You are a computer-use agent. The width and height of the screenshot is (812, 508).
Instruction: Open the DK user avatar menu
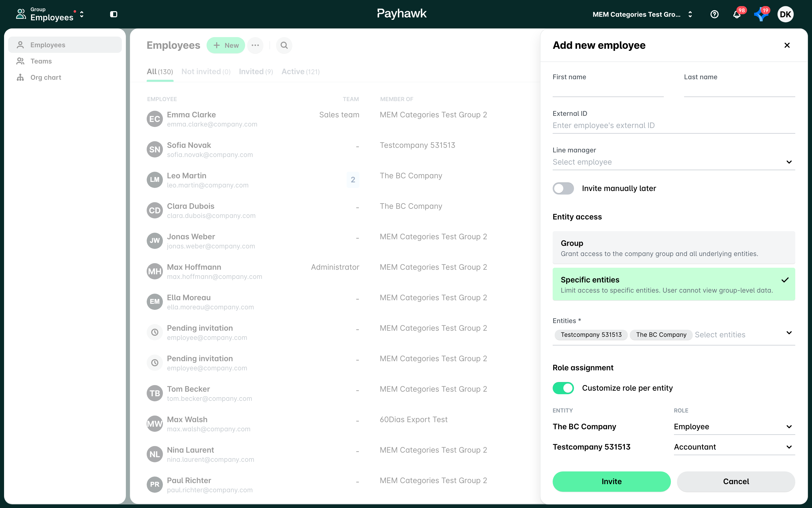(786, 14)
